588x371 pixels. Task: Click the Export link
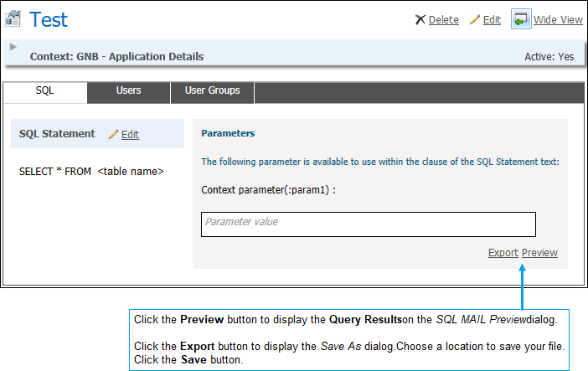(503, 252)
